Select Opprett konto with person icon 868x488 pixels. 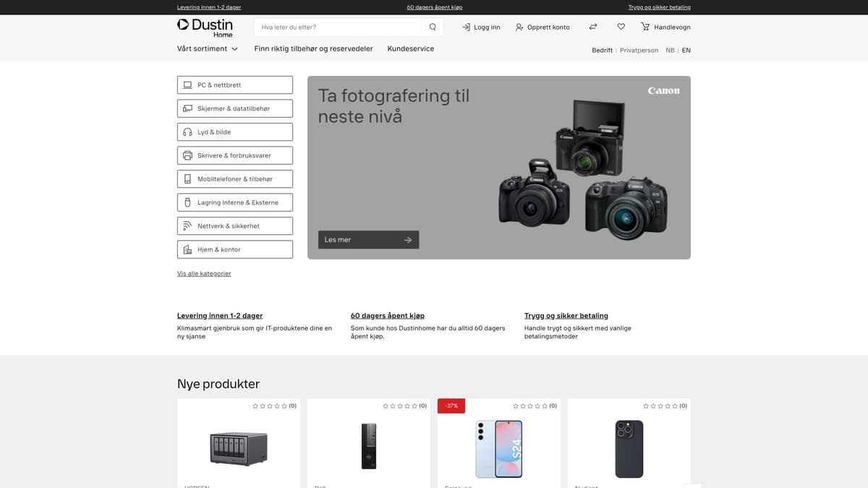click(542, 27)
